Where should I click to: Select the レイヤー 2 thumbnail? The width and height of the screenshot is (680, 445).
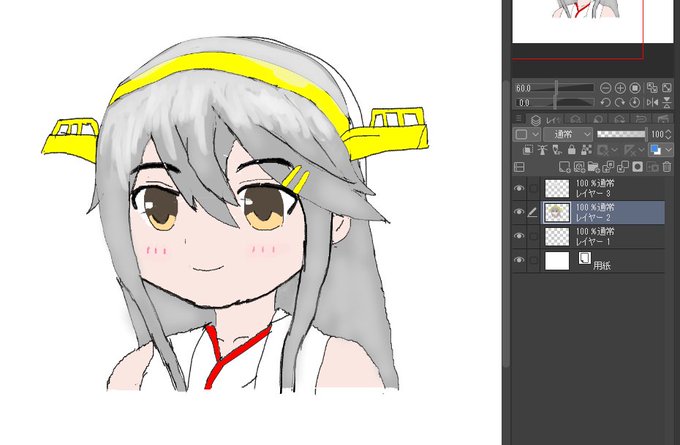(x=557, y=212)
